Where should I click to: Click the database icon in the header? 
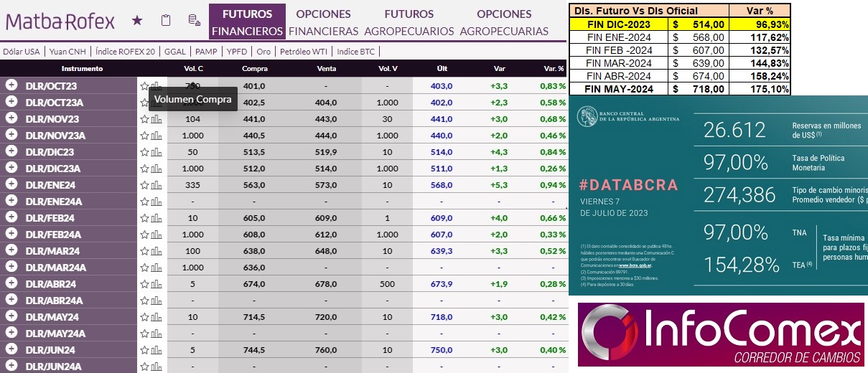click(193, 21)
